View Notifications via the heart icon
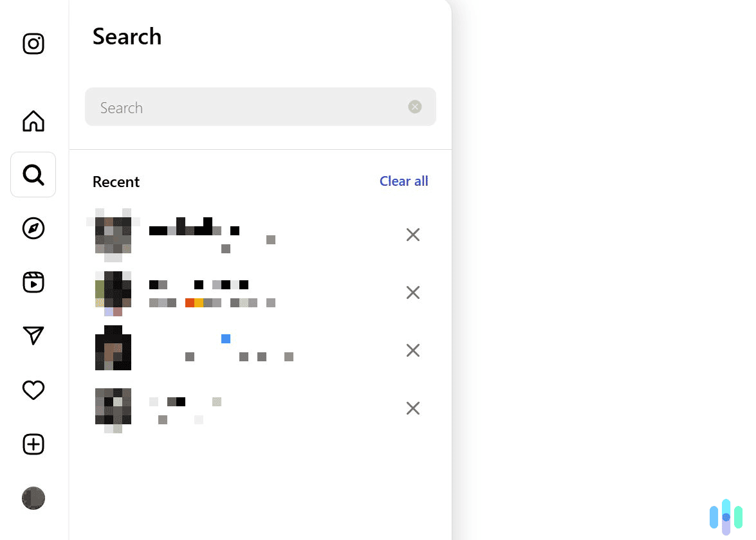 (x=33, y=390)
